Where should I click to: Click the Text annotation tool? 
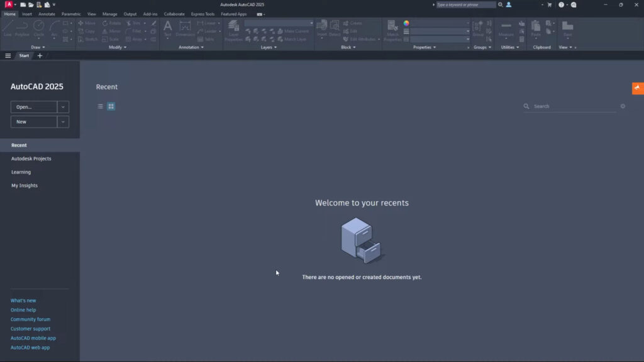point(167,28)
